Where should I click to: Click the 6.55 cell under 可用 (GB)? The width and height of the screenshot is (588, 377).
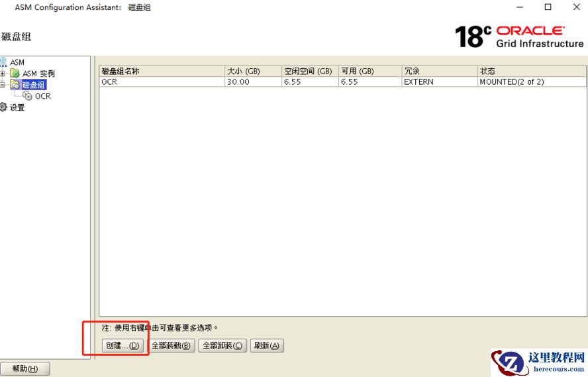371,81
